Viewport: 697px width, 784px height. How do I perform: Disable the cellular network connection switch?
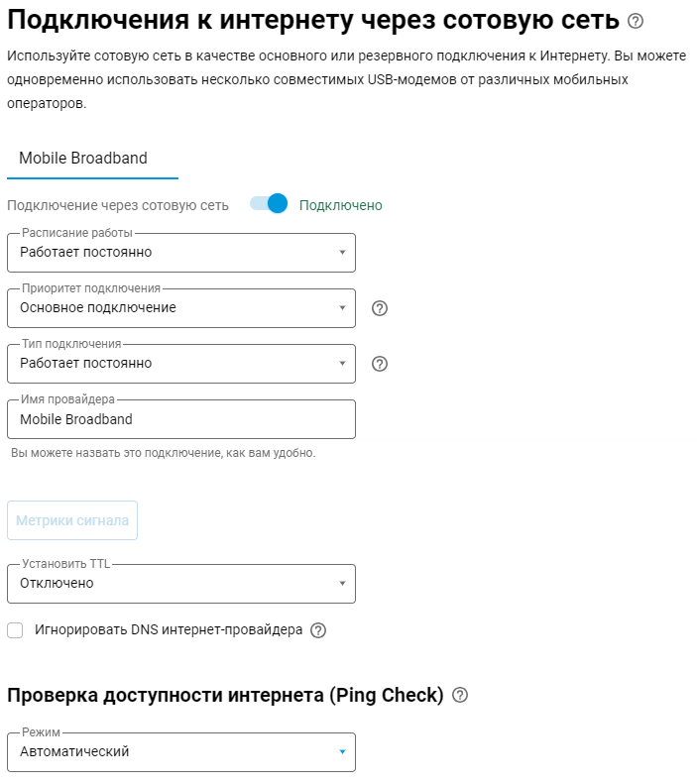tap(269, 204)
